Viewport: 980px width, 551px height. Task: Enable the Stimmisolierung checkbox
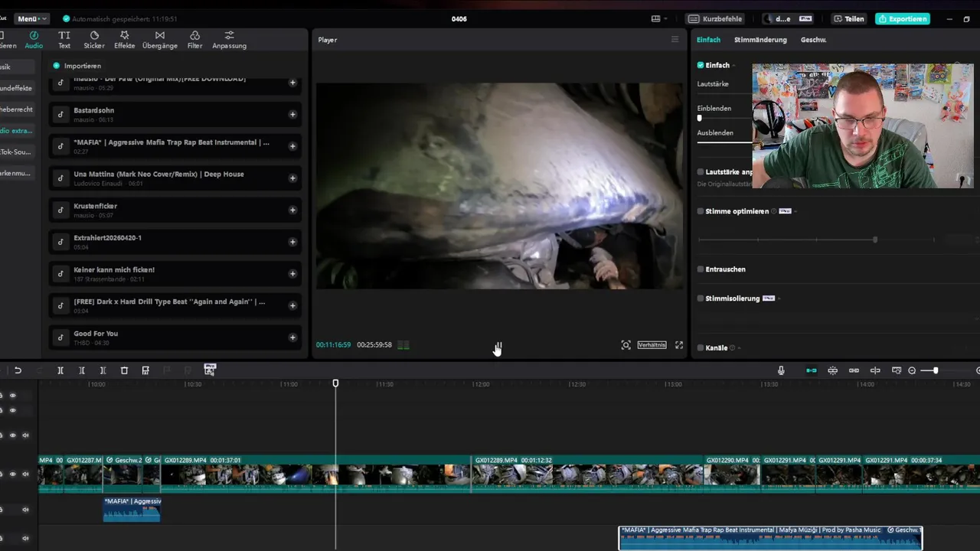[x=701, y=298]
